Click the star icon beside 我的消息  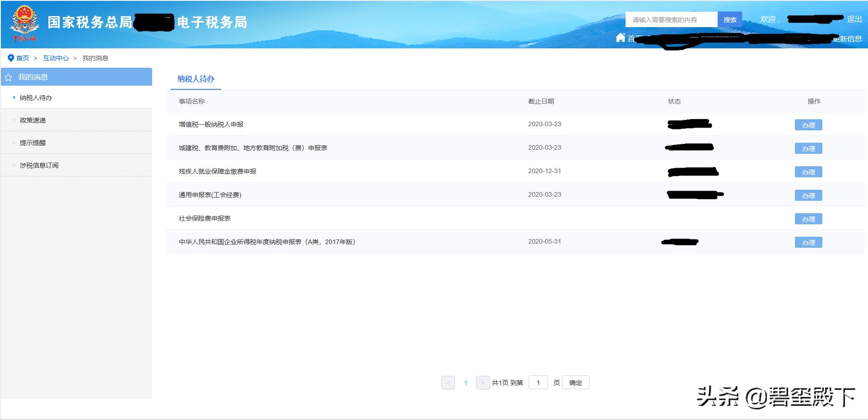click(7, 77)
